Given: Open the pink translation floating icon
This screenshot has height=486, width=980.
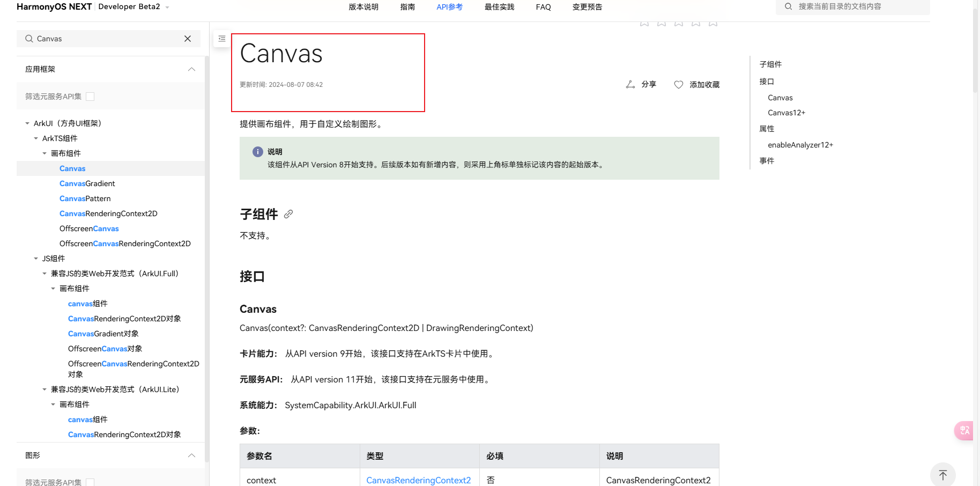Looking at the screenshot, I should (x=964, y=430).
